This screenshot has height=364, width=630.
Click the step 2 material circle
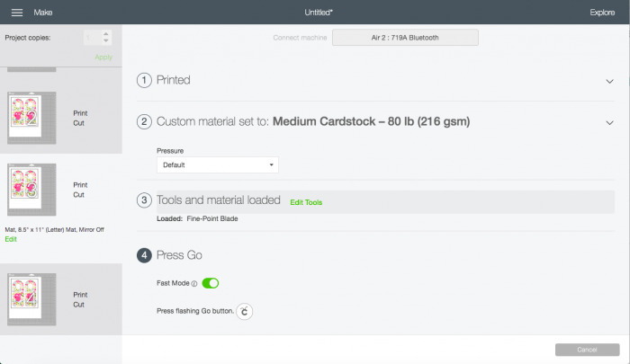tap(144, 121)
